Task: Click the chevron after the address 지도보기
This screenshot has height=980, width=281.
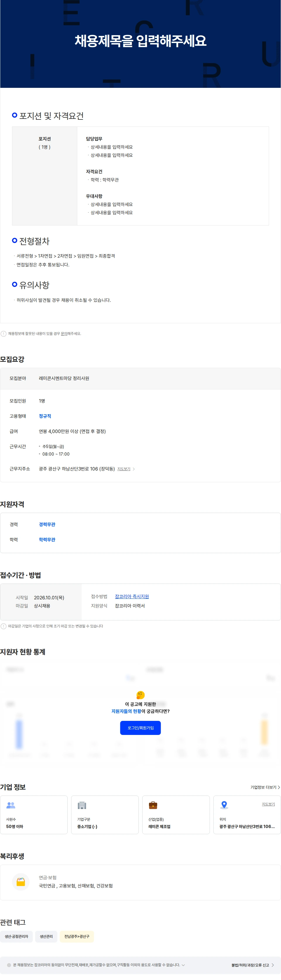Action: click(x=133, y=469)
